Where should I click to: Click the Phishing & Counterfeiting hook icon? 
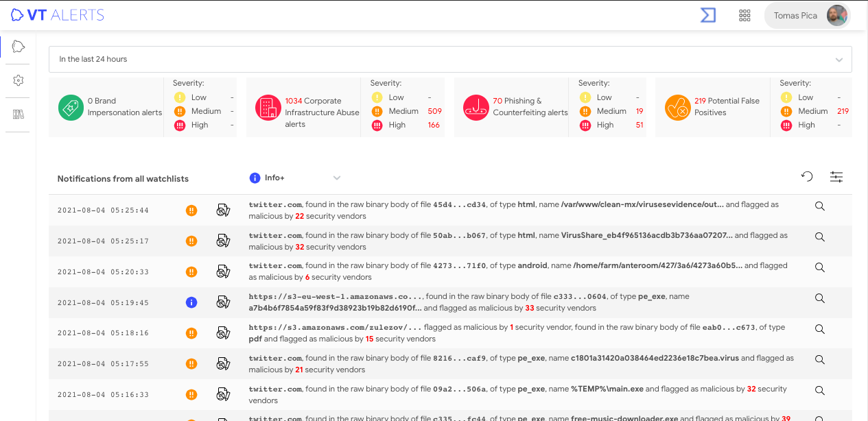click(x=476, y=108)
